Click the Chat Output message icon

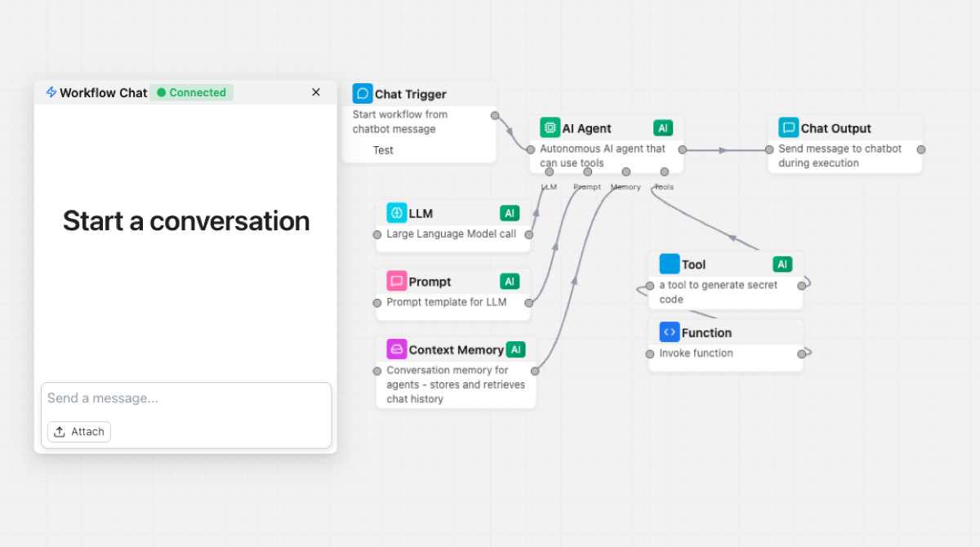coord(787,127)
